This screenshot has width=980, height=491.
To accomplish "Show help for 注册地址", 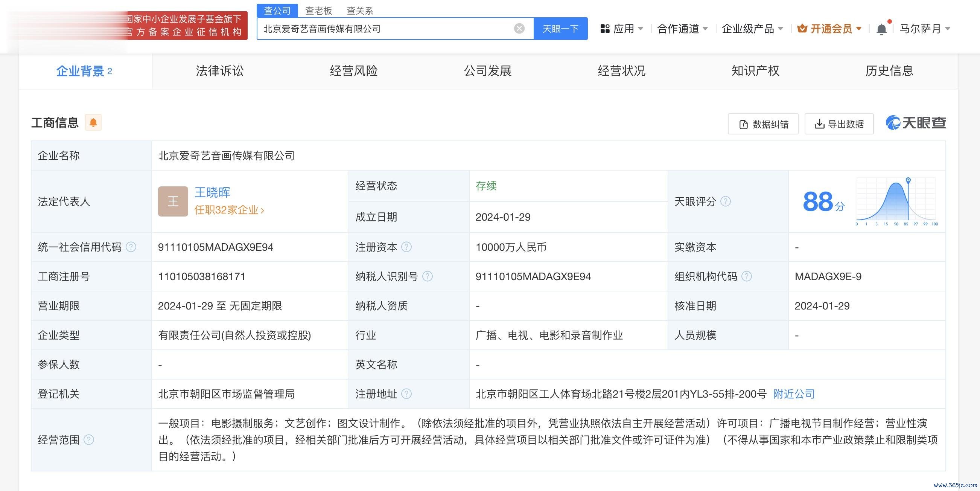I will click(406, 393).
